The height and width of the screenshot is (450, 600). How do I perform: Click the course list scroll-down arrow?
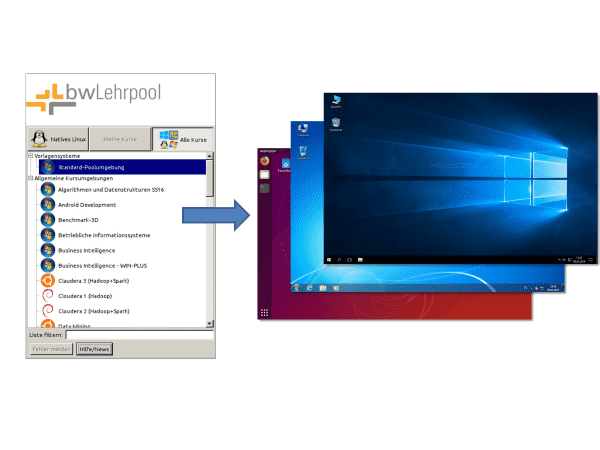[x=209, y=323]
